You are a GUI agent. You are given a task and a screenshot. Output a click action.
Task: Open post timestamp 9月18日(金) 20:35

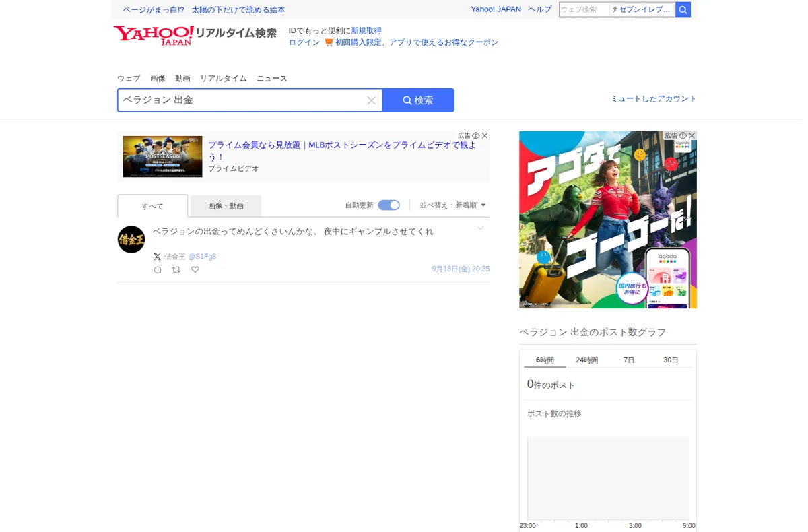click(461, 269)
